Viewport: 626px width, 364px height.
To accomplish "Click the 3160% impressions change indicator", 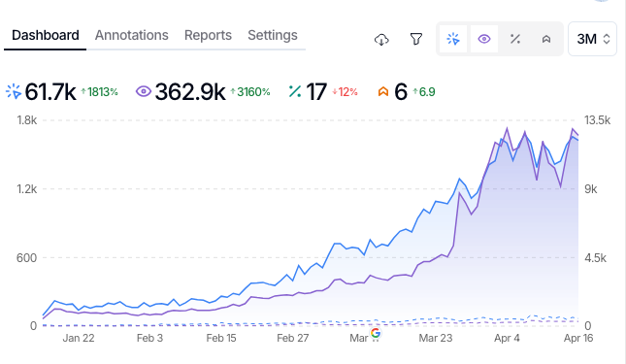I will pyautogui.click(x=250, y=92).
